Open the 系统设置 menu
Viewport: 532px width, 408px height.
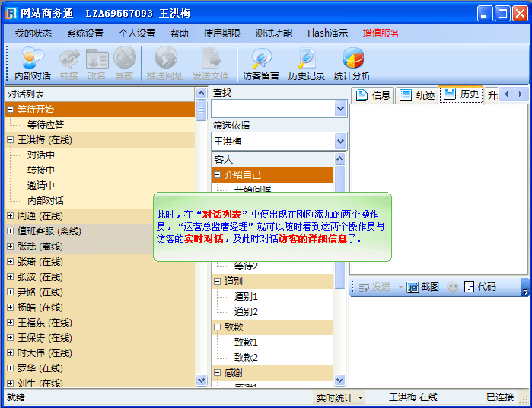tap(84, 33)
